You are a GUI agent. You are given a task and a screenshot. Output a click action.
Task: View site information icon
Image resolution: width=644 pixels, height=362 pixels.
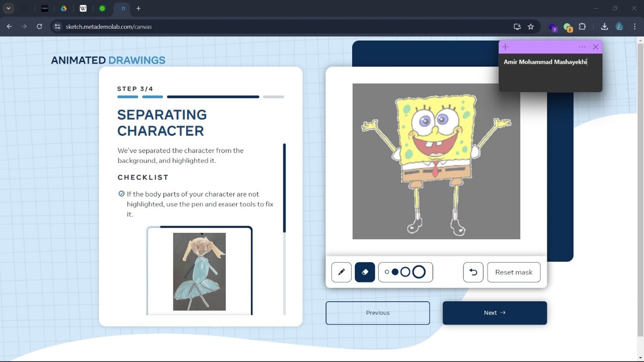point(57,27)
